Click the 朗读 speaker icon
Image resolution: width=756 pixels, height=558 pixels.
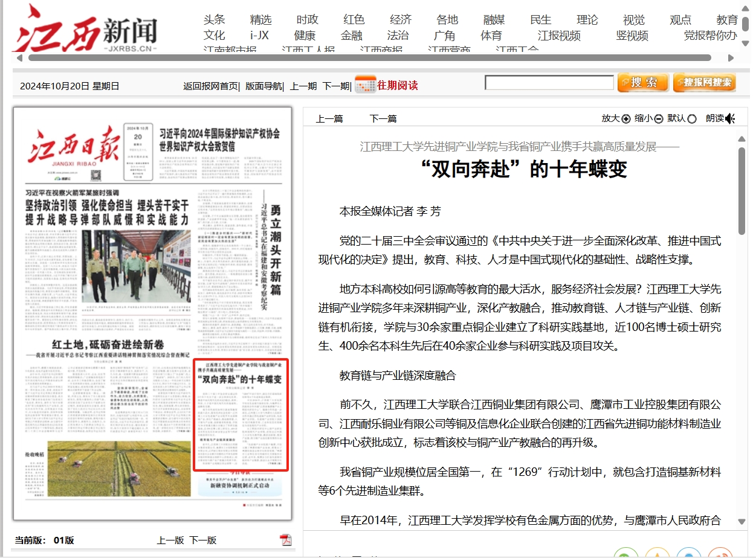point(730,118)
